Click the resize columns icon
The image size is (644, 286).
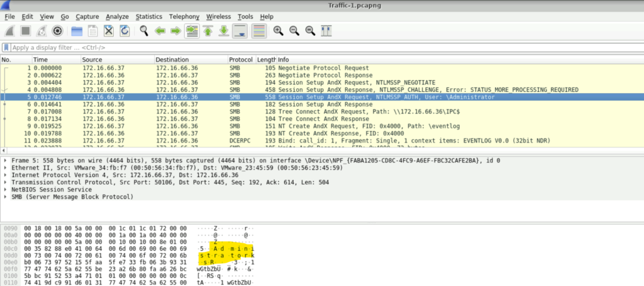[x=326, y=31]
